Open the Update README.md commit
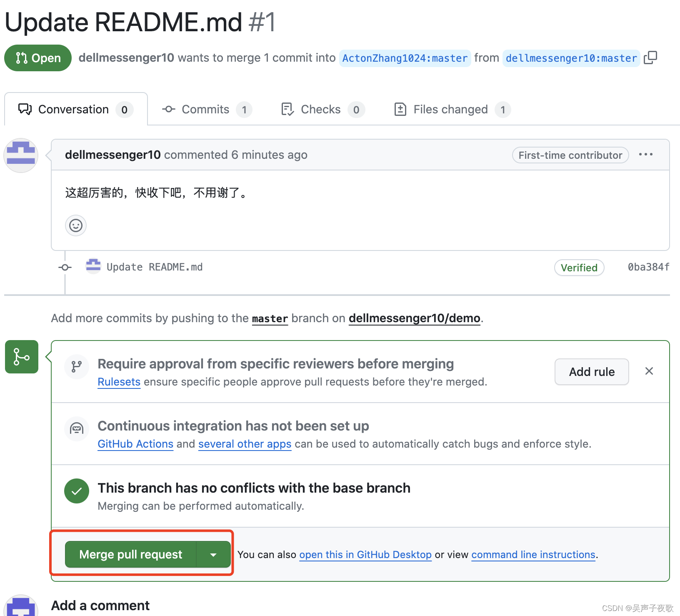 (155, 267)
